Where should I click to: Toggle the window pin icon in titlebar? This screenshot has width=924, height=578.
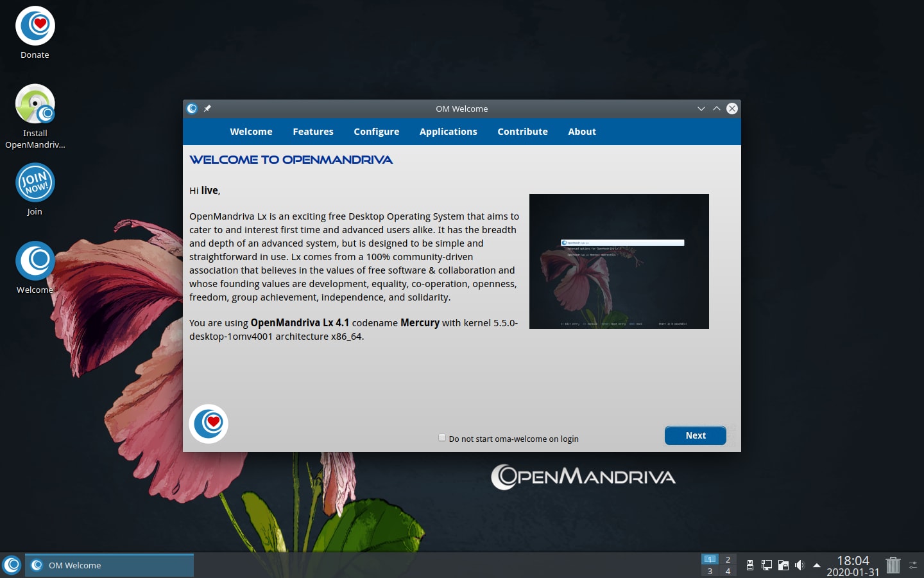[207, 109]
